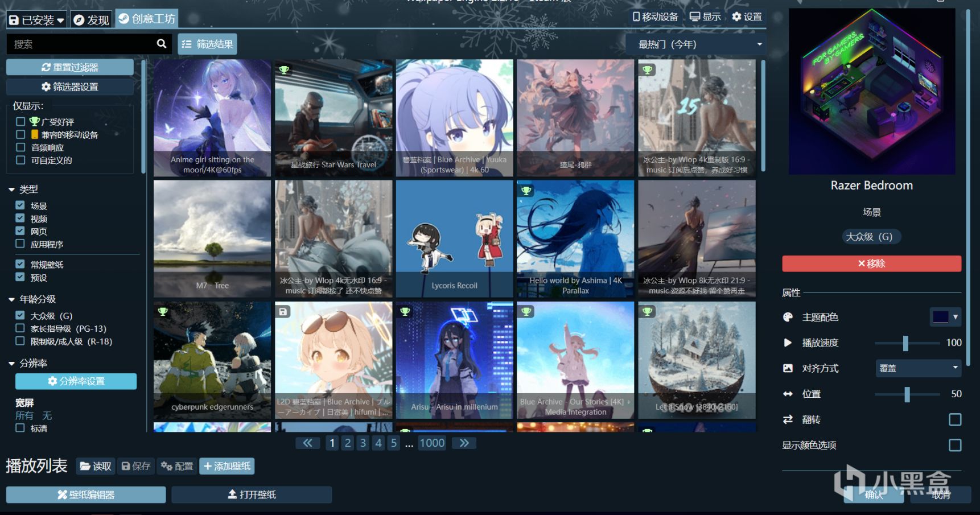Click trophy badge on Arisu in millenium
The height and width of the screenshot is (515, 980).
(x=405, y=311)
